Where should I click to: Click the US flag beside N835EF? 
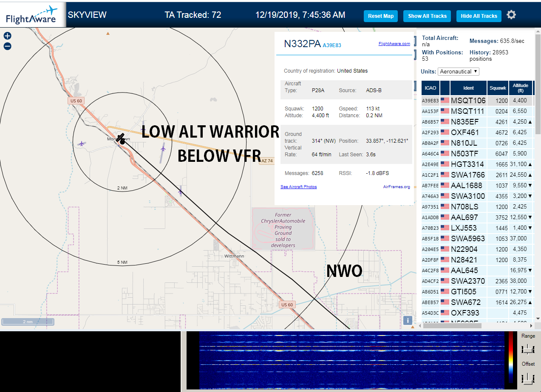pyautogui.click(x=445, y=122)
